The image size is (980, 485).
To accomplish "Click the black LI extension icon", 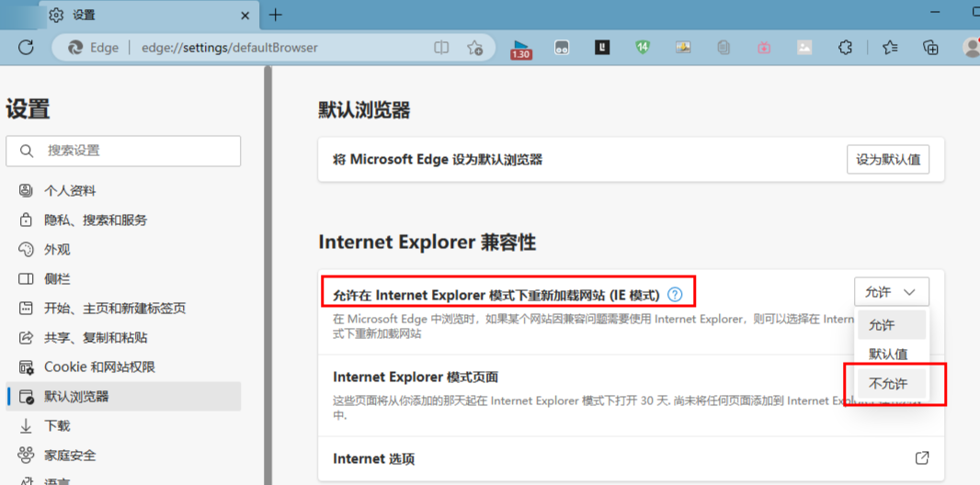I will 602,48.
